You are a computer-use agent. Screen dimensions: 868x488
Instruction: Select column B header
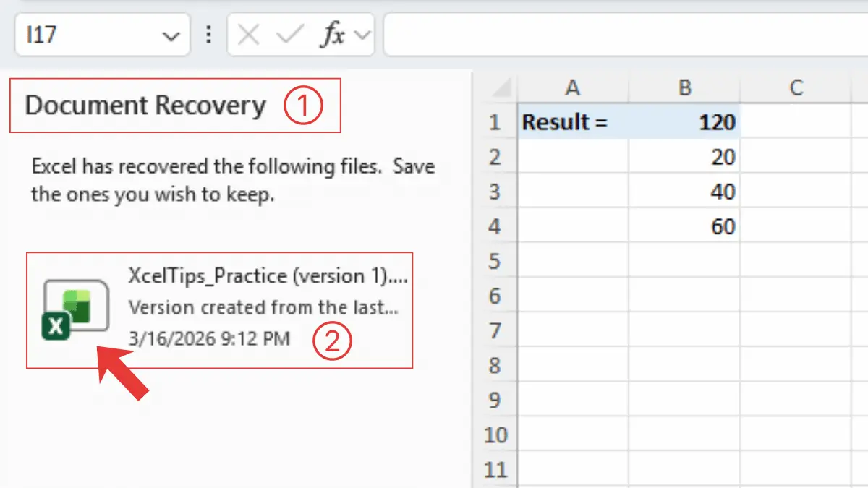coord(684,87)
